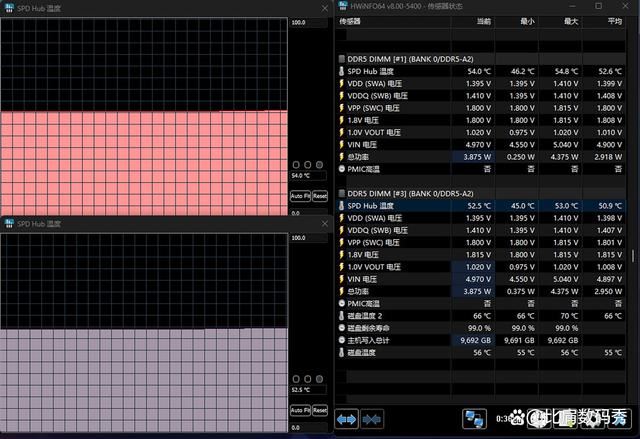
Task: Select third radio circle in top graph window
Action: coord(321,164)
